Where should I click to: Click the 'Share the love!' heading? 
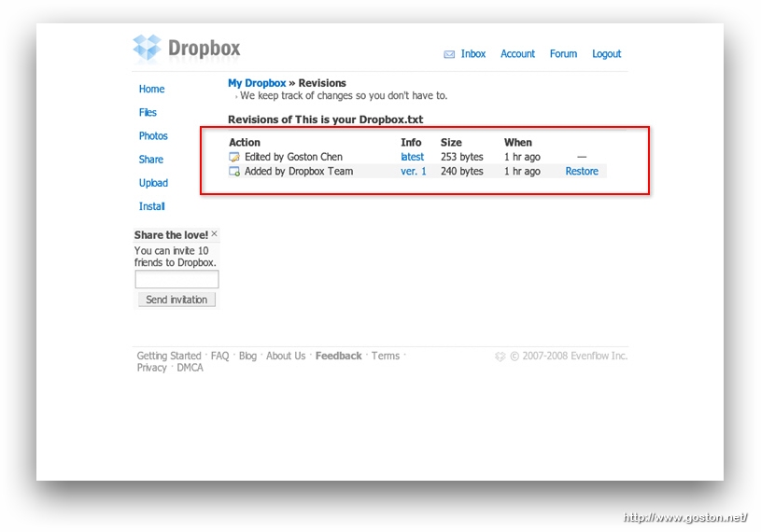[x=171, y=235]
